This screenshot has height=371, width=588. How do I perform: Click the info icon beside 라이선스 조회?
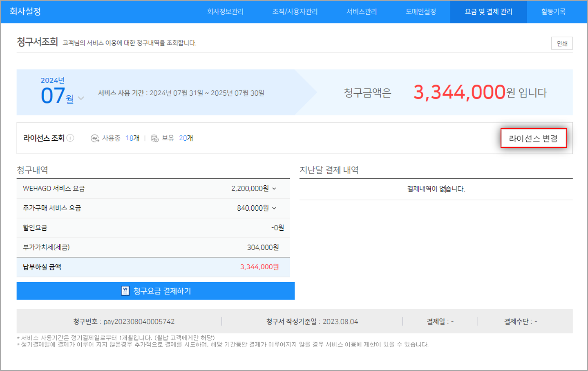point(70,138)
